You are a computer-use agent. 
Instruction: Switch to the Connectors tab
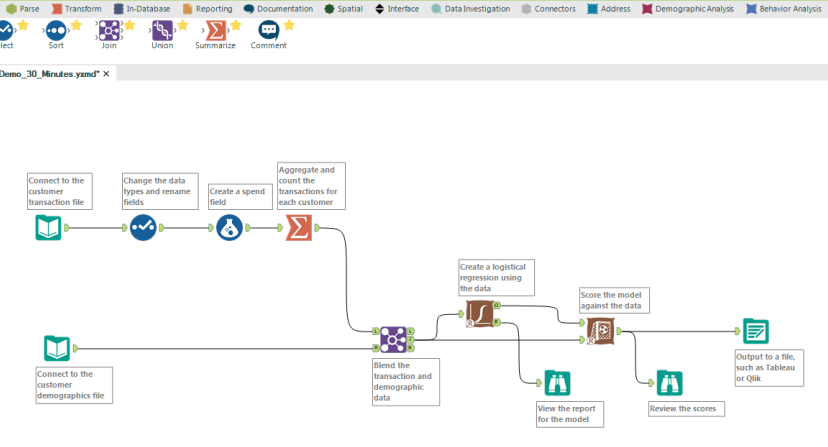pos(548,8)
